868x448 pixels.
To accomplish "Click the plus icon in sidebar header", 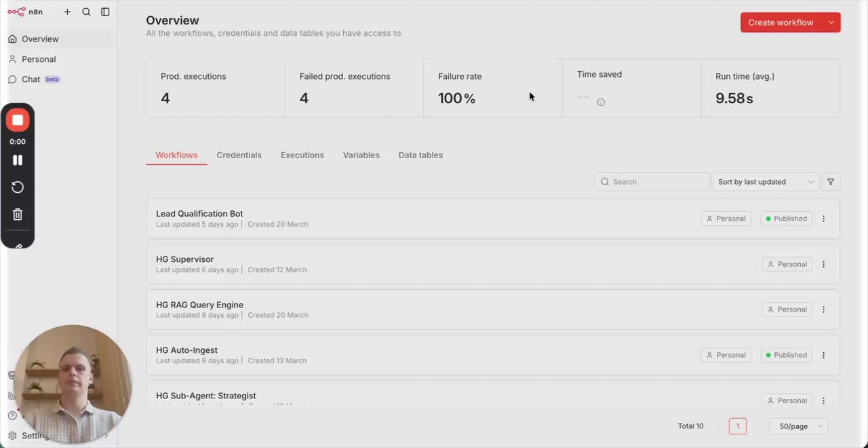I will (x=67, y=12).
